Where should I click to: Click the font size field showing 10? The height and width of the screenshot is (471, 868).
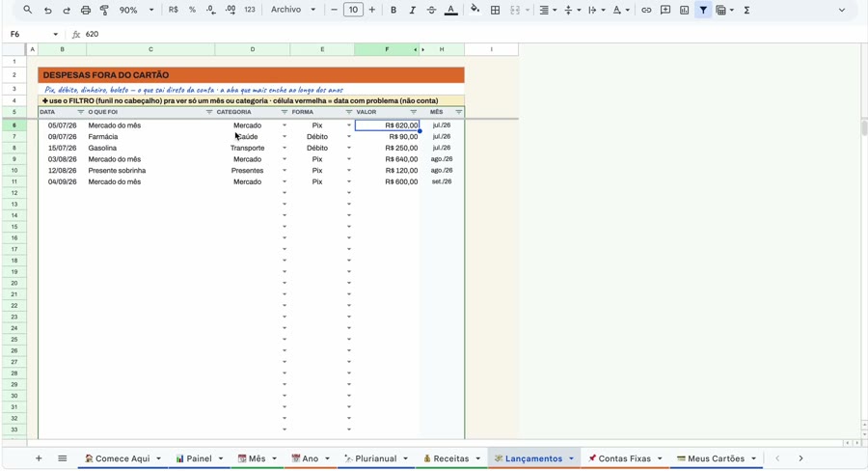[x=353, y=10]
